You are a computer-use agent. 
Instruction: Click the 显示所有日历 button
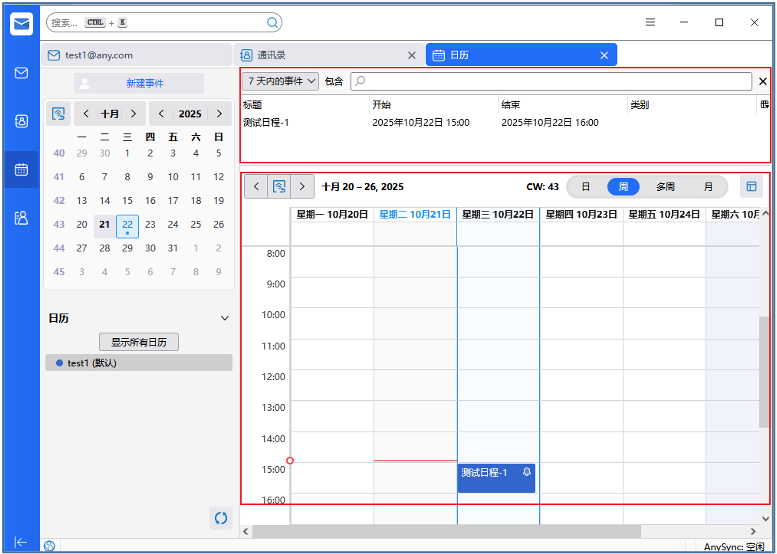(x=139, y=342)
